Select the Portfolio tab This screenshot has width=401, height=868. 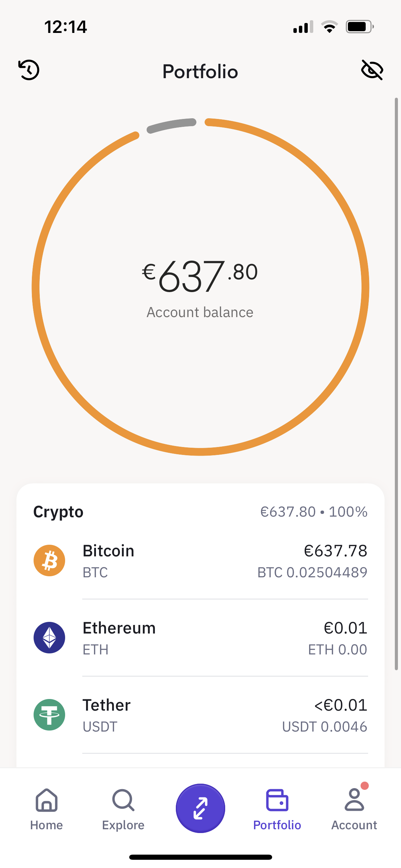(x=277, y=810)
